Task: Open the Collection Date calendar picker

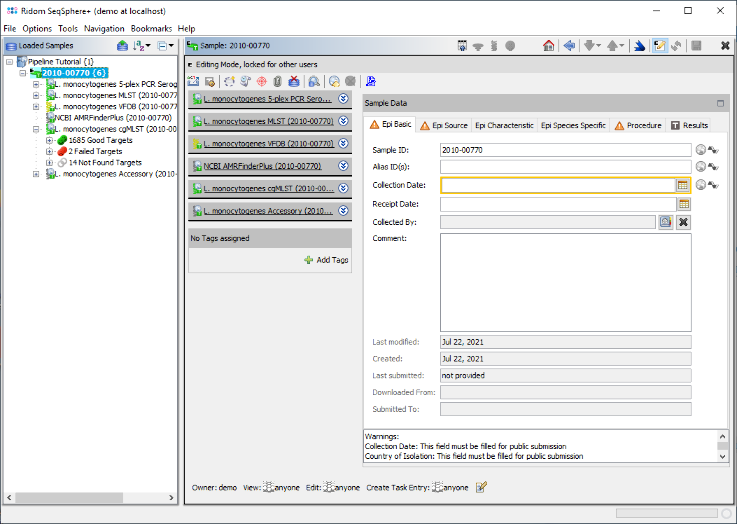Action: pos(683,185)
